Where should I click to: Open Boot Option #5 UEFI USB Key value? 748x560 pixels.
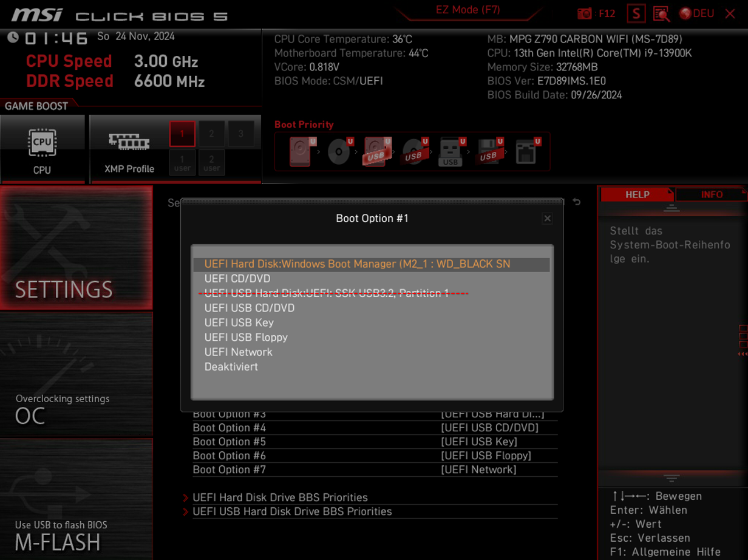pyautogui.click(x=479, y=442)
